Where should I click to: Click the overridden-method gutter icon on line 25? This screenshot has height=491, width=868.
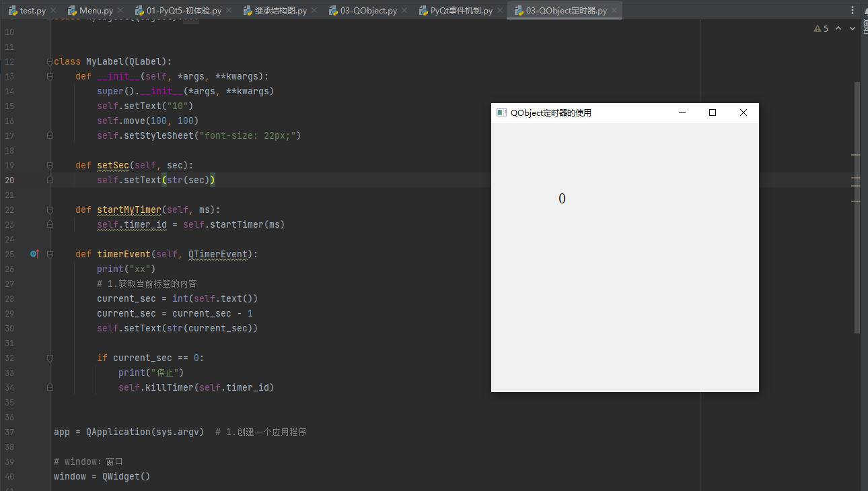(x=34, y=254)
